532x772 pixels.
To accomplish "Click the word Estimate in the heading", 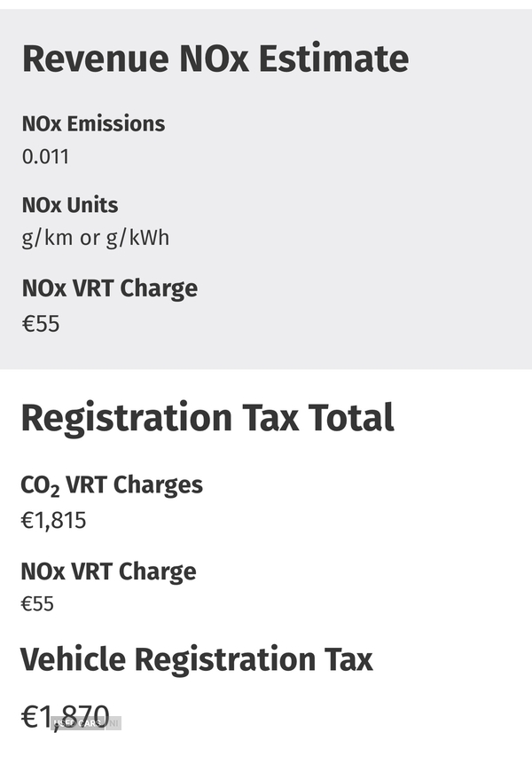I will [333, 59].
